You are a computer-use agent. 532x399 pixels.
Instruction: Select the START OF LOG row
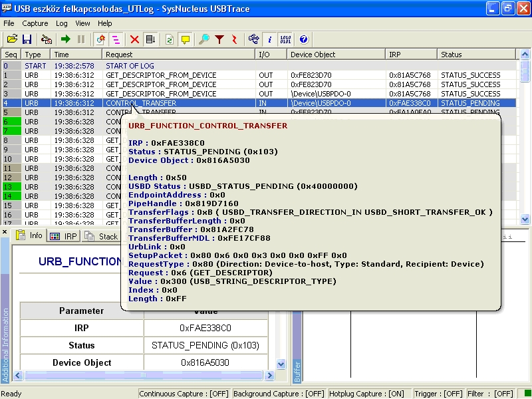tap(259, 66)
